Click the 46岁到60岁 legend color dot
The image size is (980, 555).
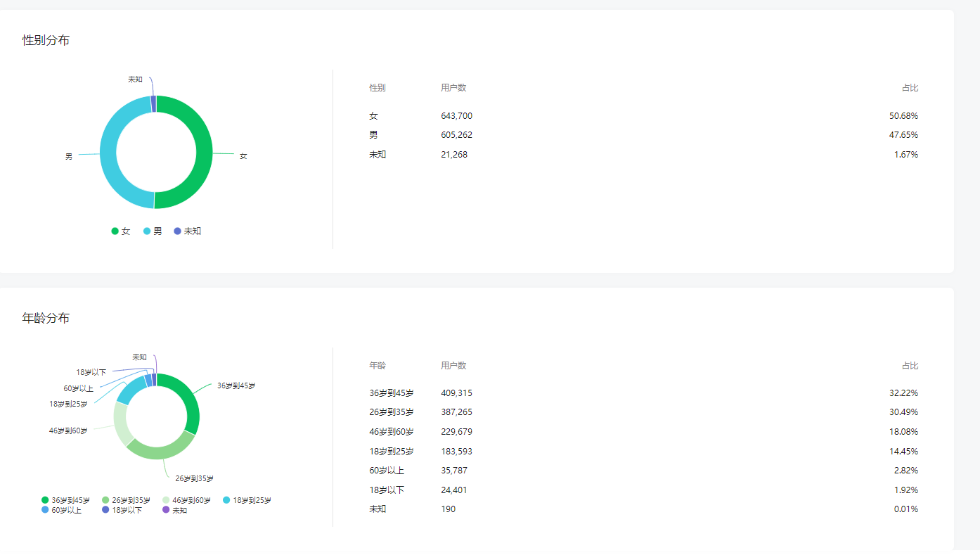click(167, 500)
